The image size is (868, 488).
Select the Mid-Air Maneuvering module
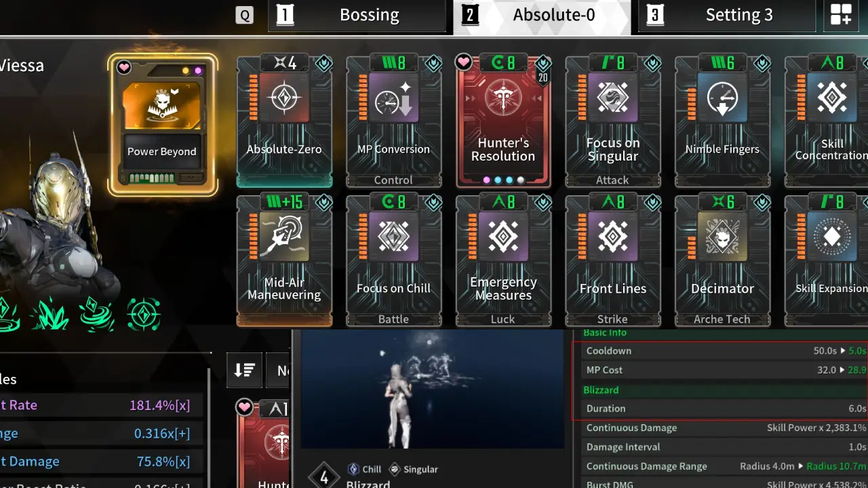click(x=284, y=261)
